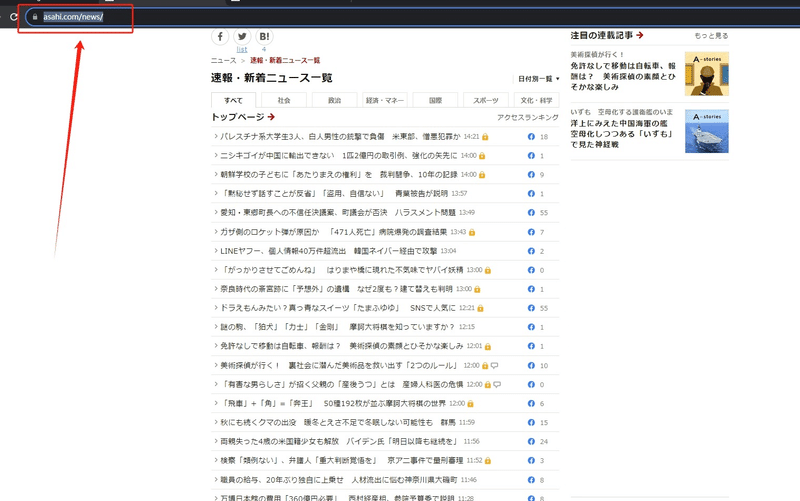Click A-stories warship thumbnail image
This screenshot has height=501, width=800.
[x=706, y=131]
